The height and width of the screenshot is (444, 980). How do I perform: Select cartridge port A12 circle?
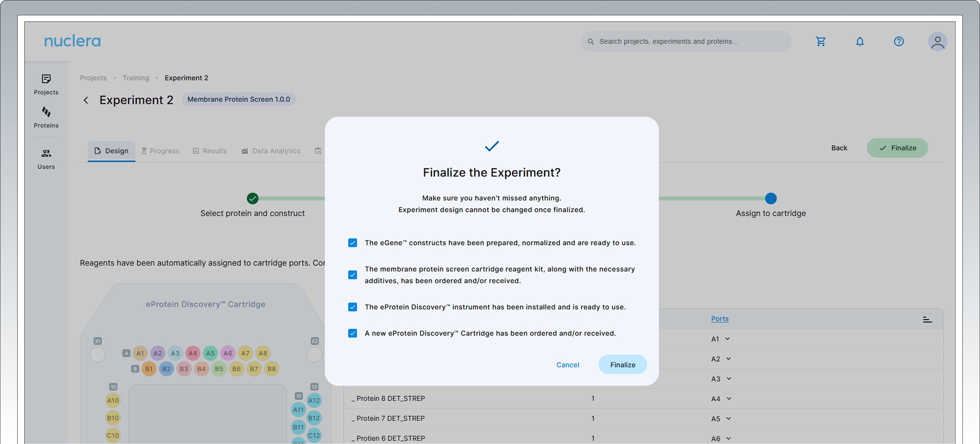click(314, 400)
